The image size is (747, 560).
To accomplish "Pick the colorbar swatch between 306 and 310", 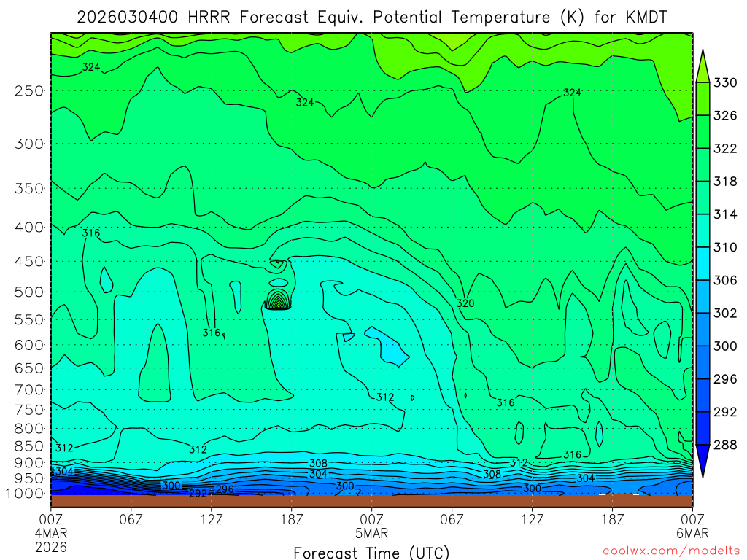I will (x=703, y=263).
